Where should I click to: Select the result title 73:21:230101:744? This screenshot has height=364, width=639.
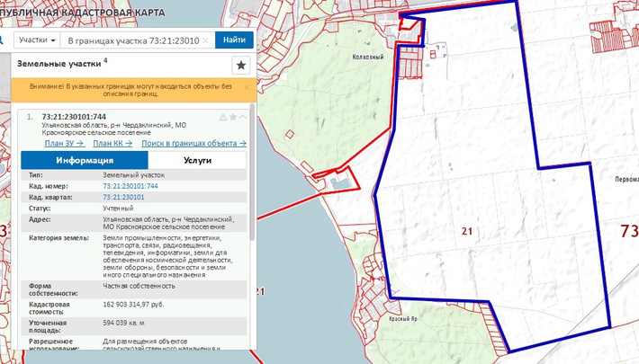74,117
